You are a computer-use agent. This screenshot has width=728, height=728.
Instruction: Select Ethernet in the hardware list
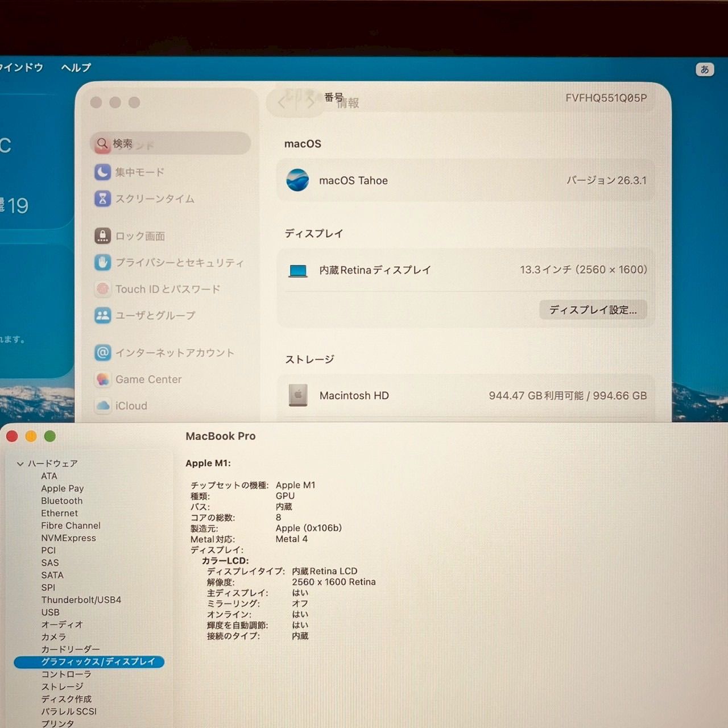60,513
